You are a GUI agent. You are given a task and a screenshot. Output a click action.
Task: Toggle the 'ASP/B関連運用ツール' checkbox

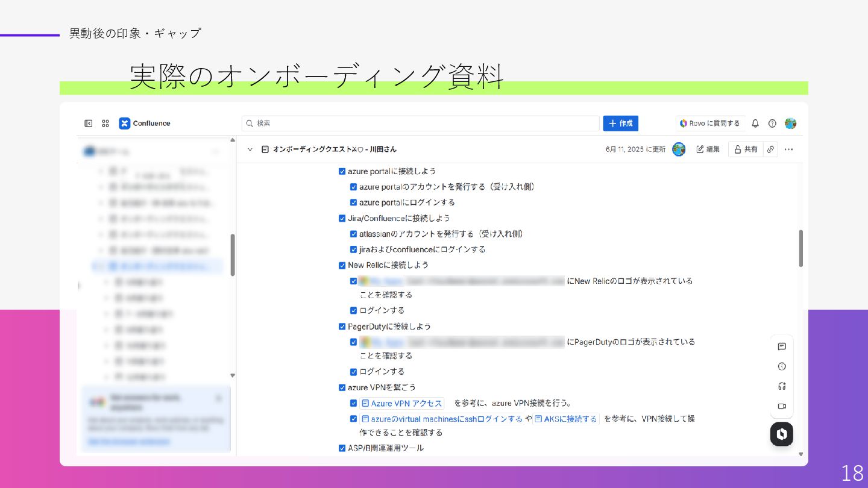click(x=342, y=448)
